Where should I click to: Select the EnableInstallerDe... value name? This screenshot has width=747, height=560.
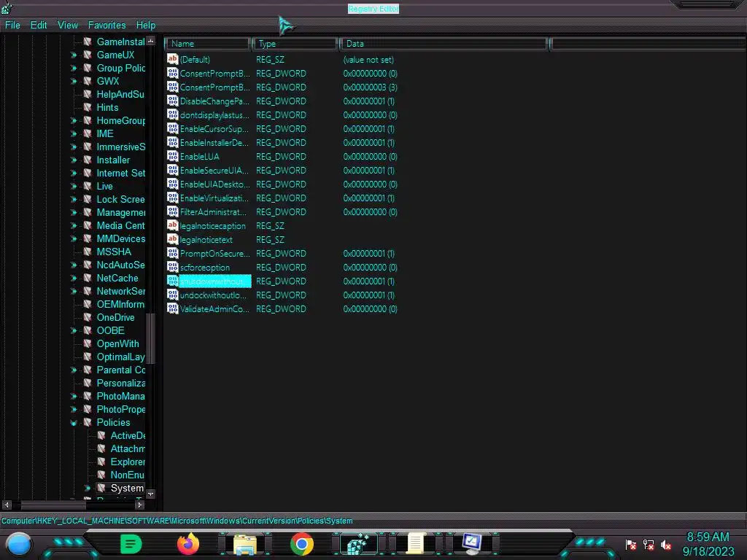pos(214,143)
